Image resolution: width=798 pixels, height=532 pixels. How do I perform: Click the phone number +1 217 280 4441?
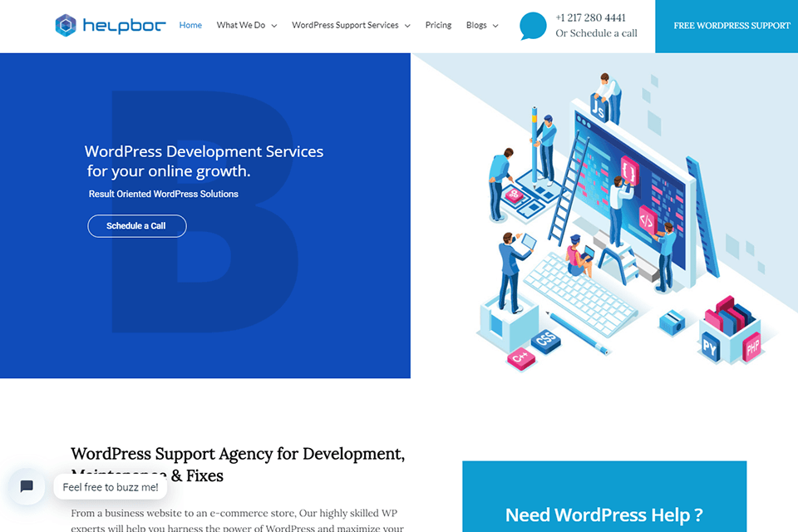(590, 17)
